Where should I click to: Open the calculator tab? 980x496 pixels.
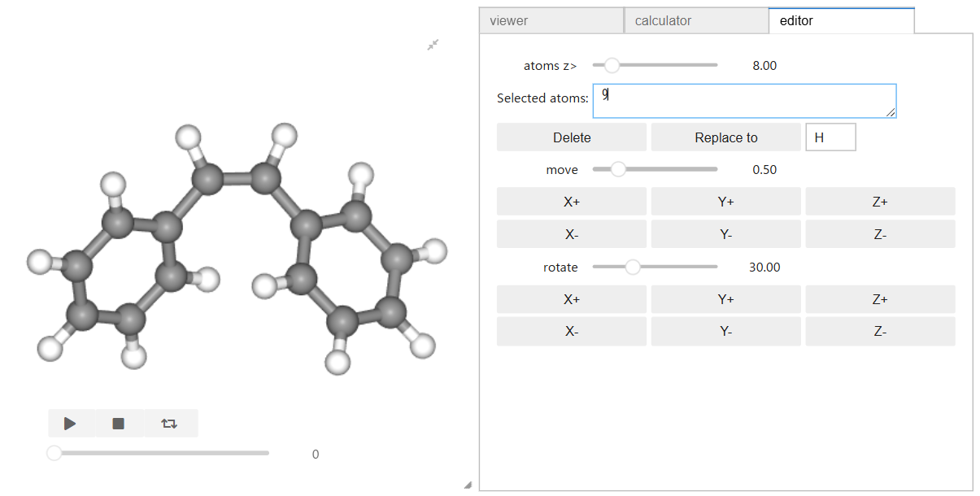(695, 20)
